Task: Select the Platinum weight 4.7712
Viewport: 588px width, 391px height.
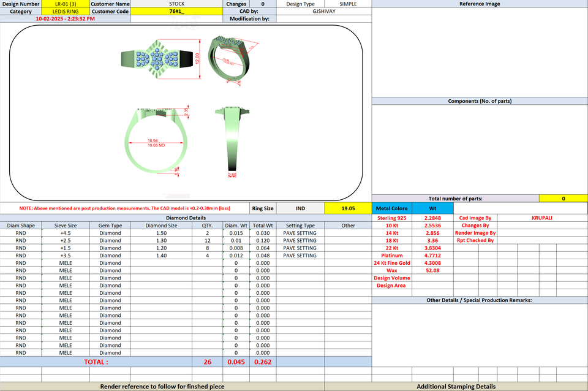Action: point(433,256)
